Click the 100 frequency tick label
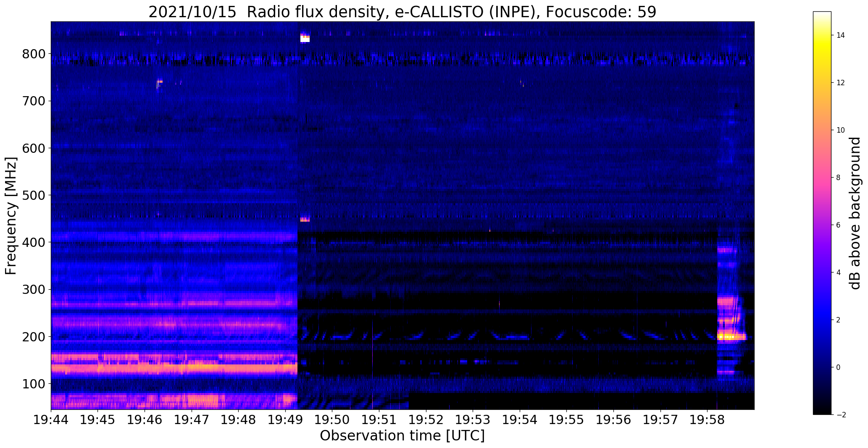868x448 pixels. click(34, 383)
